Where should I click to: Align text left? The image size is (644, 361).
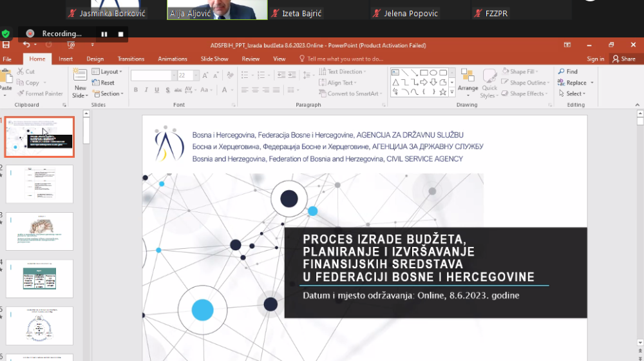(x=245, y=90)
